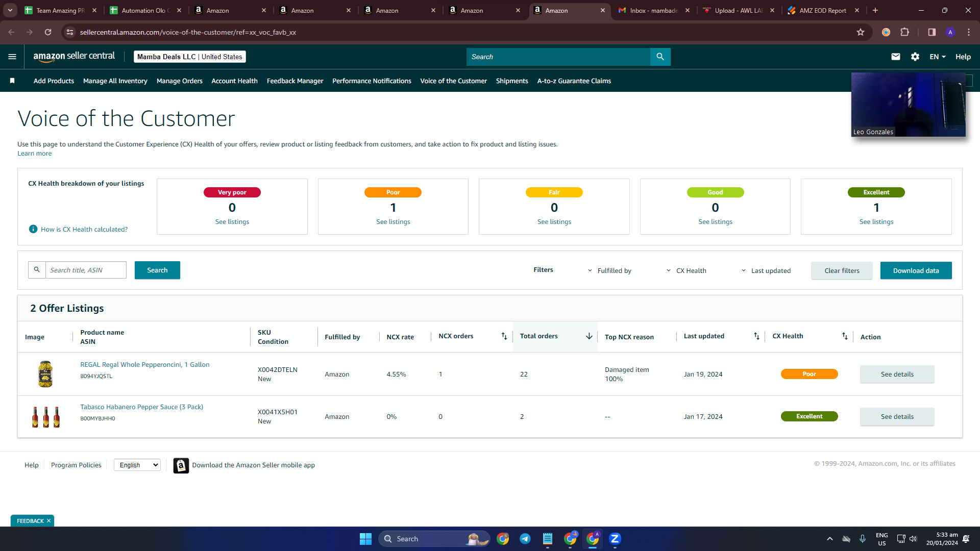Expand the Last updated filter
Viewport: 980px width, 551px height.
pyautogui.click(x=766, y=270)
